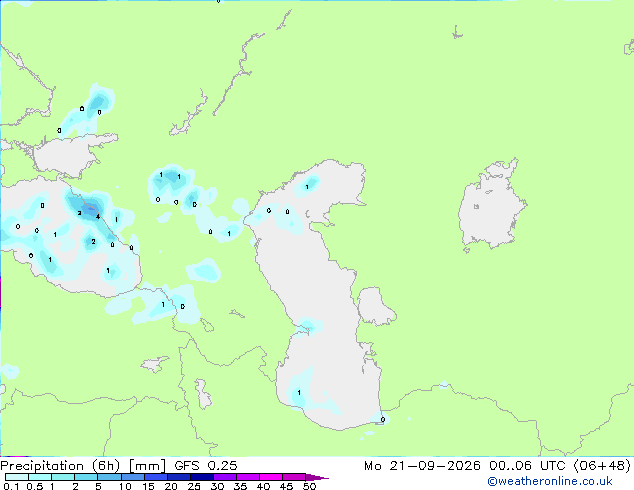Click the 15 to 20 mm blue legend swatch
Viewport: 634px width, 490px height.
click(156, 477)
